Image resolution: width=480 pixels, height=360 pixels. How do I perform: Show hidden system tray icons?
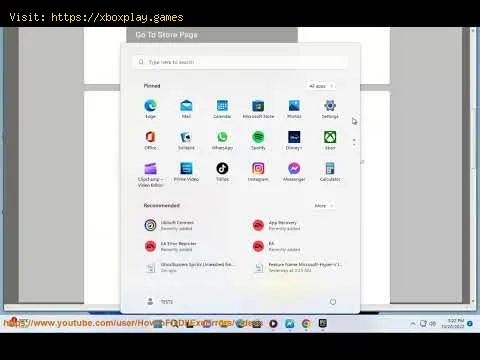pos(413,323)
